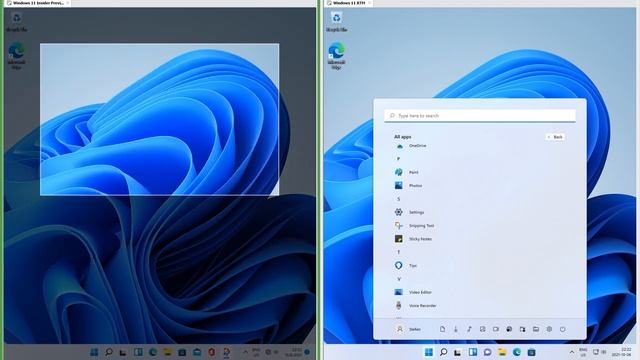Screen dimensions: 640x360
Task: Open Network shortcut in Start footer
Action: 509,329
